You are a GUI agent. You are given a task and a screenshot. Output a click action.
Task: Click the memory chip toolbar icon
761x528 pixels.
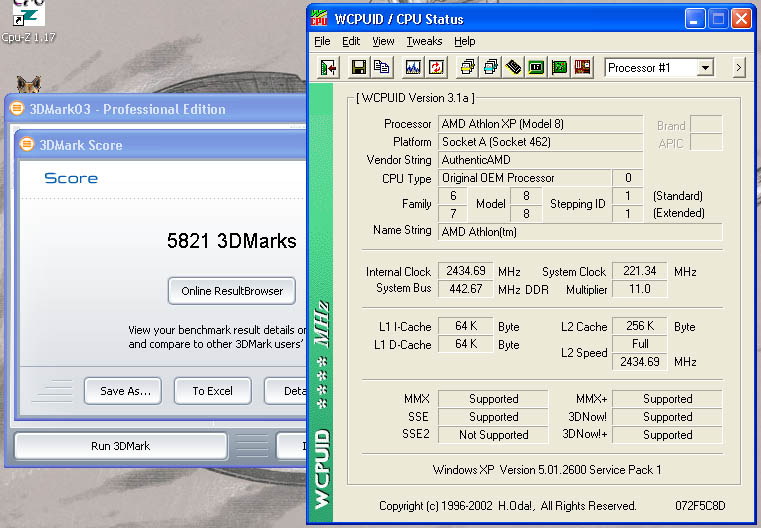pos(513,67)
